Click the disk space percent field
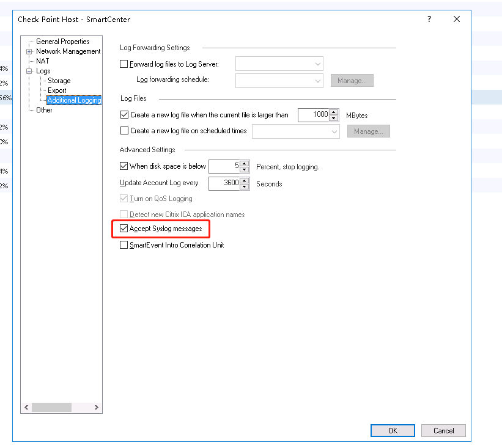The height and width of the screenshot is (448, 502). coord(224,166)
